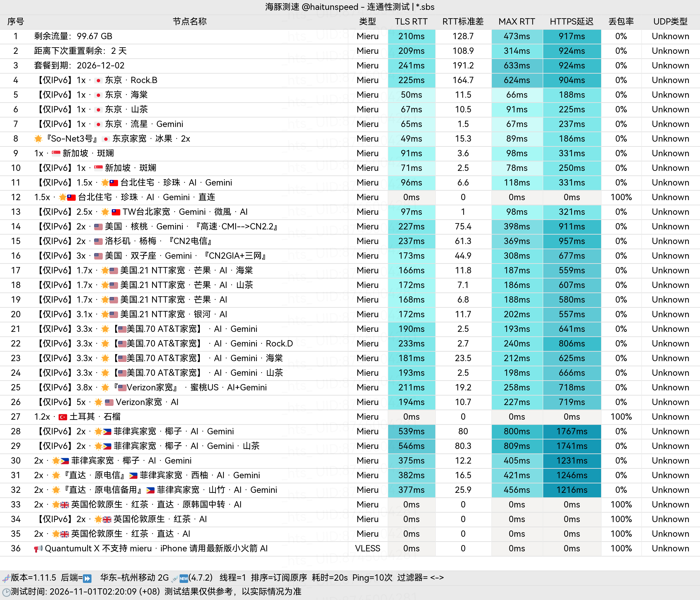Click the clock icon beside 测试时间
The height and width of the screenshot is (600, 700).
(6, 592)
